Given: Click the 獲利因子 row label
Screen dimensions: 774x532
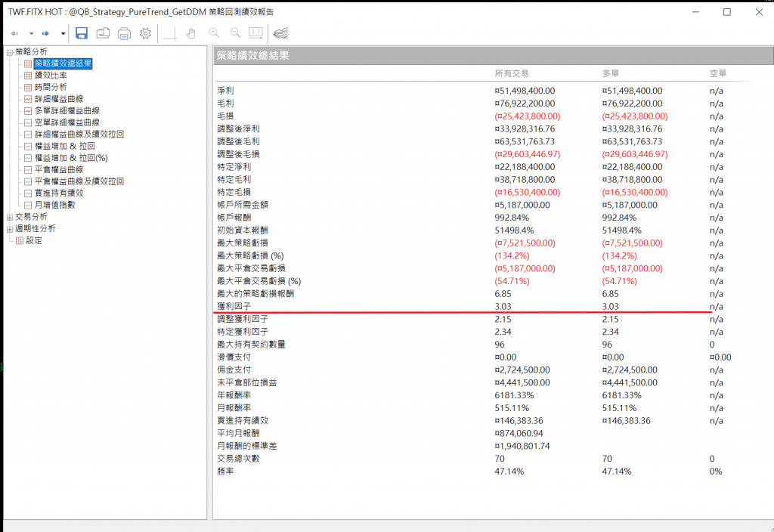Looking at the screenshot, I should point(234,307).
